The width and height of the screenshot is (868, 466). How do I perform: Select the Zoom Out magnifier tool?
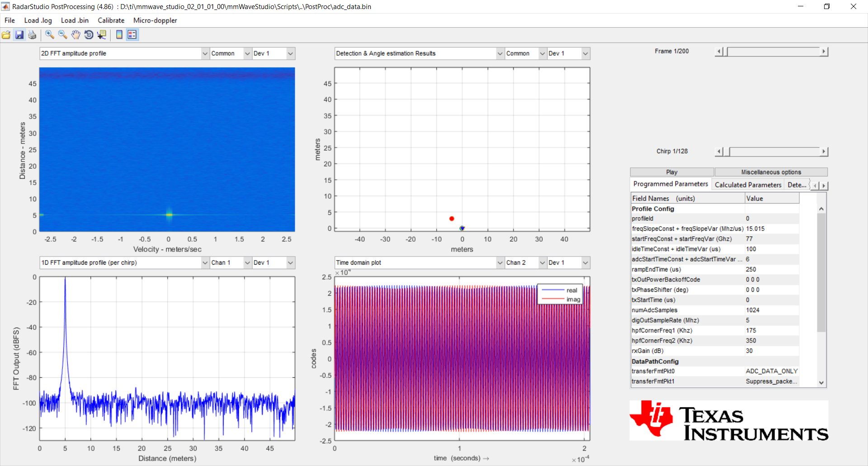pyautogui.click(x=62, y=35)
